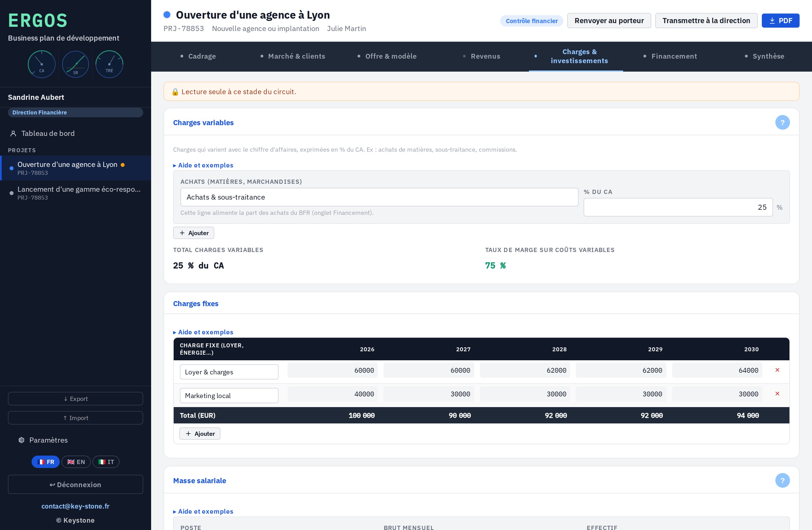Delete the Loyer & charges row
This screenshot has width=812, height=530.
(777, 370)
